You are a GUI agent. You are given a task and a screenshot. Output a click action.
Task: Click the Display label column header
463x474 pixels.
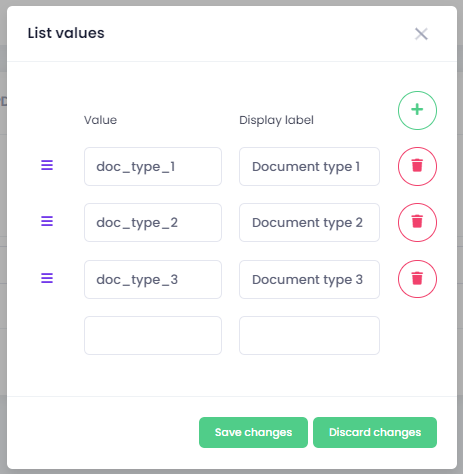coord(276,120)
